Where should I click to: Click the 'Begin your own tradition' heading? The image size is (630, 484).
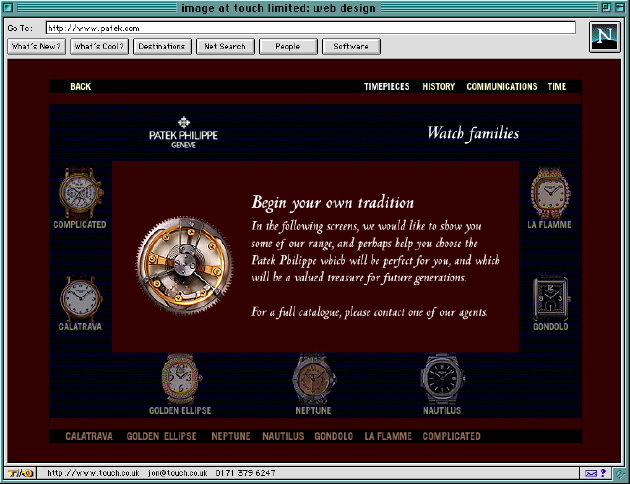pyautogui.click(x=333, y=203)
